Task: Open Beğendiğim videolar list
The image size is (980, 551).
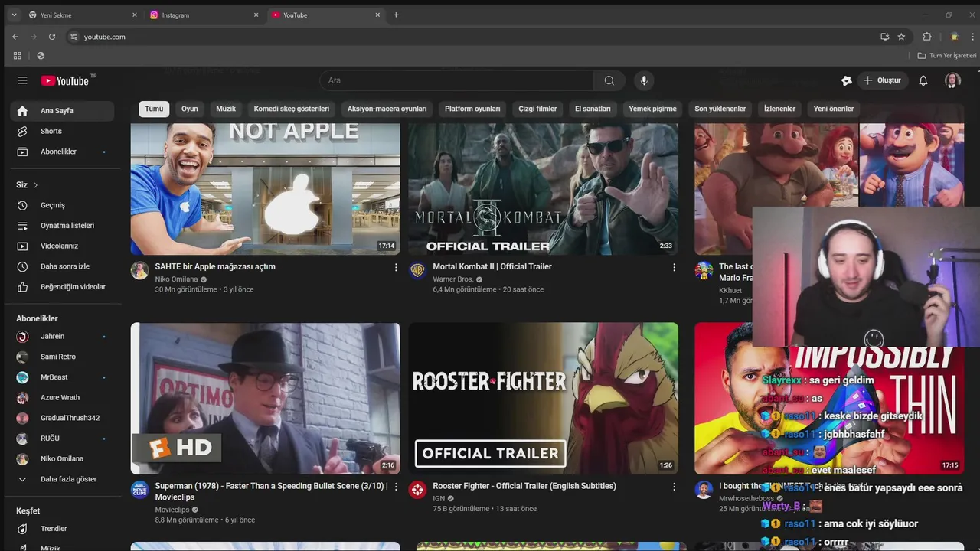Action: click(61, 287)
